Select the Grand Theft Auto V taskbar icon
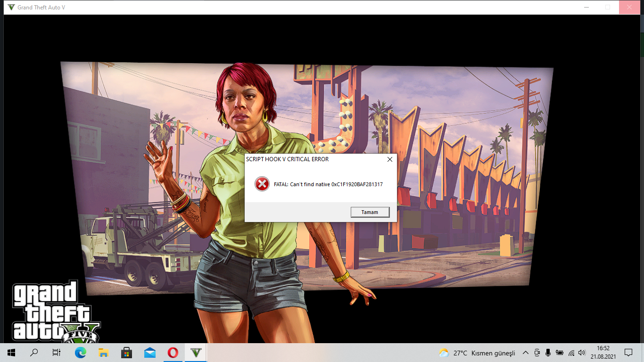The image size is (644, 362). (196, 353)
